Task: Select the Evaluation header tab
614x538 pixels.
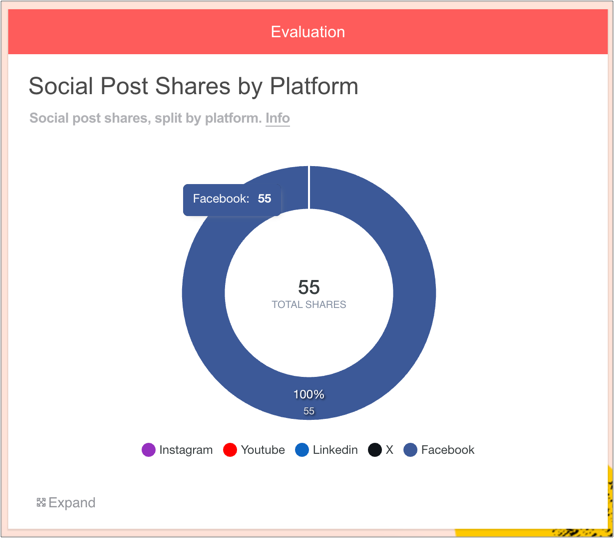Action: tap(308, 32)
